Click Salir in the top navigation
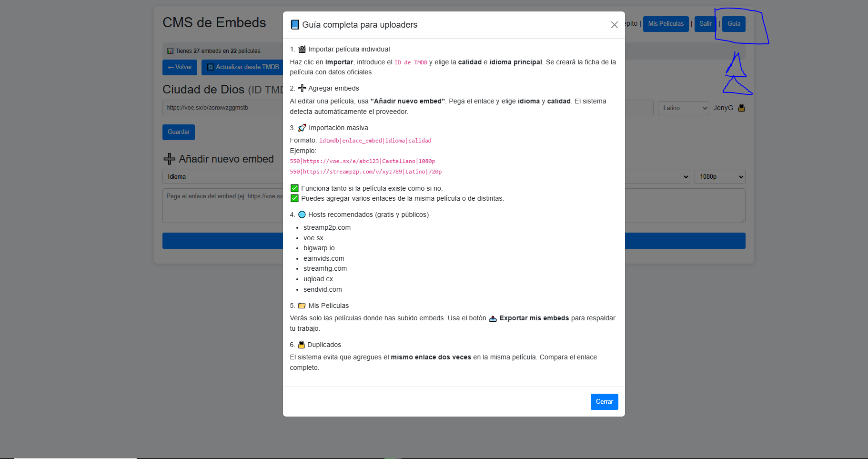 pyautogui.click(x=705, y=24)
